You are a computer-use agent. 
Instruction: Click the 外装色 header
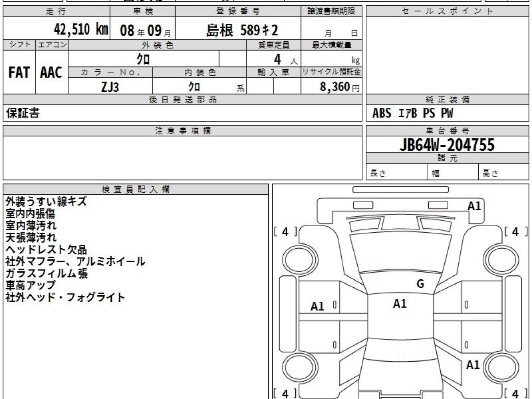pos(157,45)
